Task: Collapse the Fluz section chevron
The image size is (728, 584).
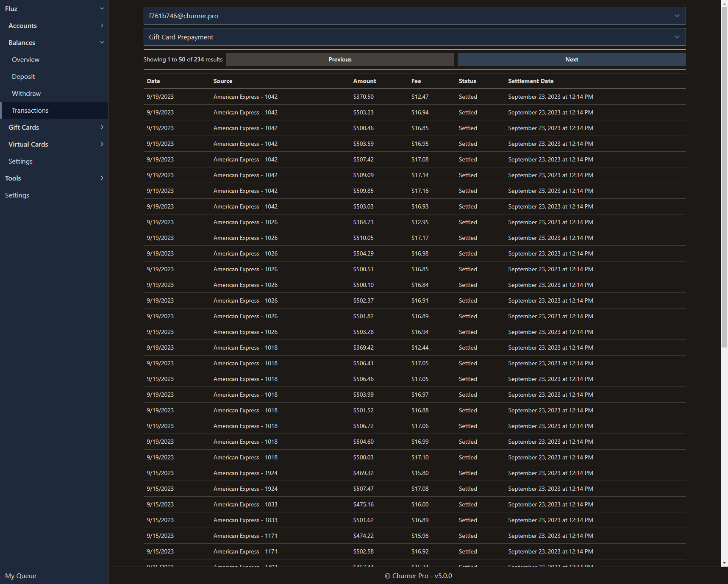Action: coord(102,8)
